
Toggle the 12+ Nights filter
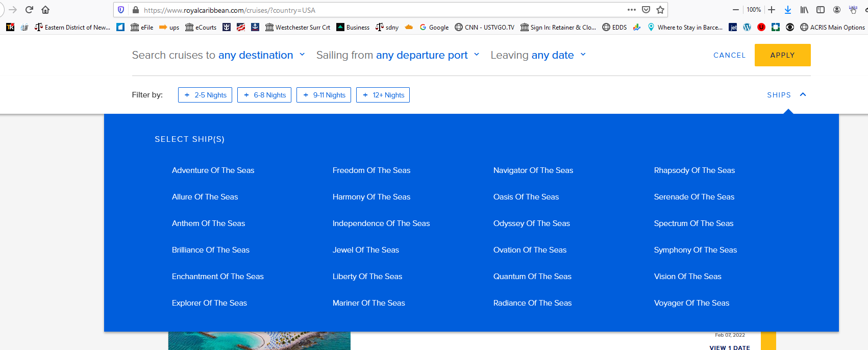point(383,95)
